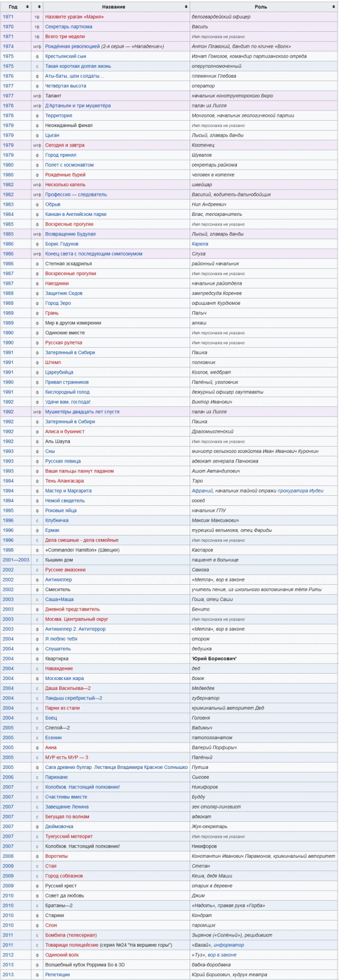Open the «Счастливы вместе» link

(66, 797)
